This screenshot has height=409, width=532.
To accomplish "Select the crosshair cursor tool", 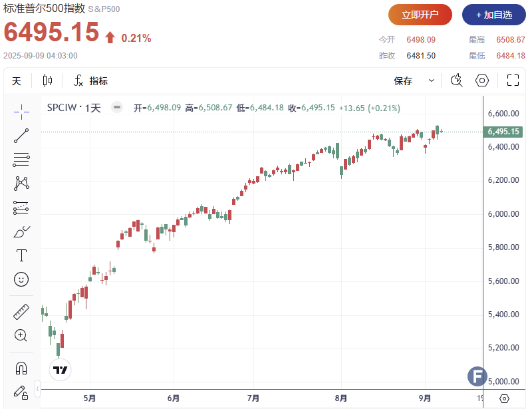I will (x=21, y=111).
